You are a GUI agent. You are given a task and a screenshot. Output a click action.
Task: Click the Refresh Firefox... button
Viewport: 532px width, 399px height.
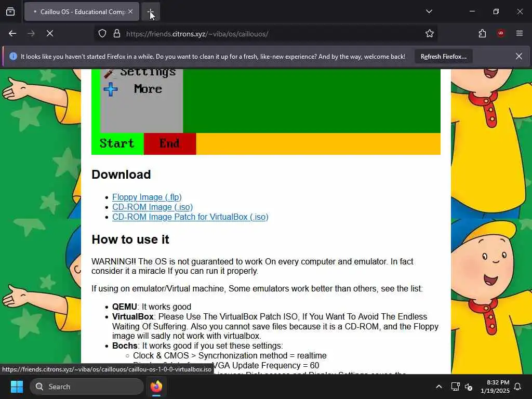[x=444, y=57]
